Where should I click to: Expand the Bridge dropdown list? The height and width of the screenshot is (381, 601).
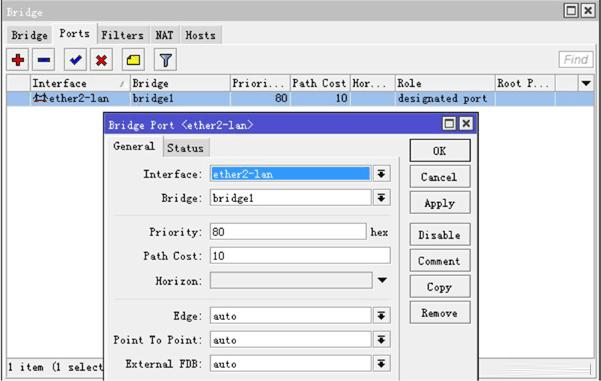point(381,198)
